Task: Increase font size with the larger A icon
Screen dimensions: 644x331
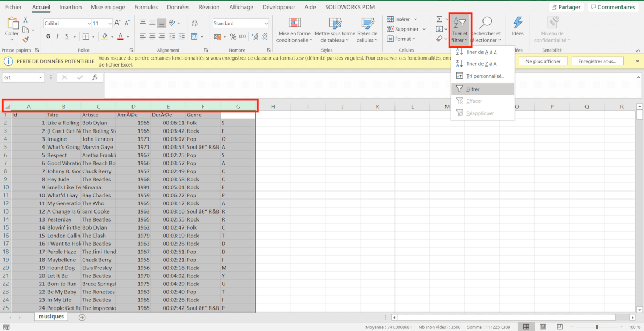Action: pyautogui.click(x=118, y=24)
